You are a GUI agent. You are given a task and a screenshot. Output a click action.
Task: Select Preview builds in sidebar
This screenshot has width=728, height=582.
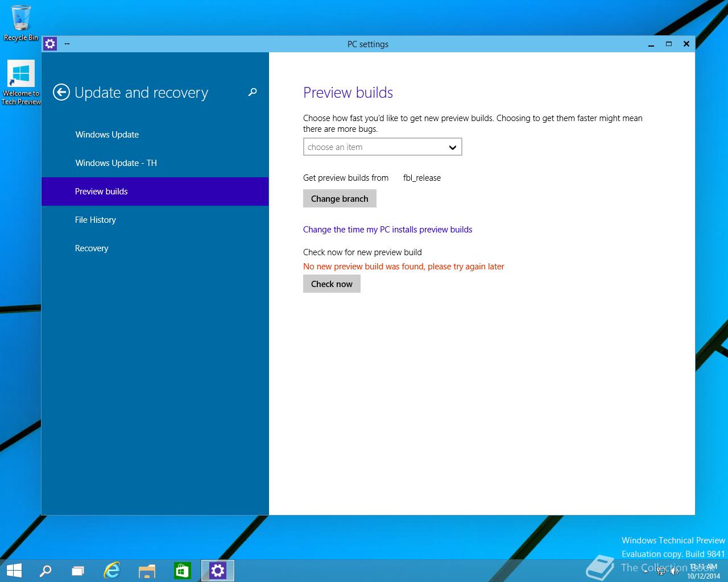pyautogui.click(x=155, y=192)
